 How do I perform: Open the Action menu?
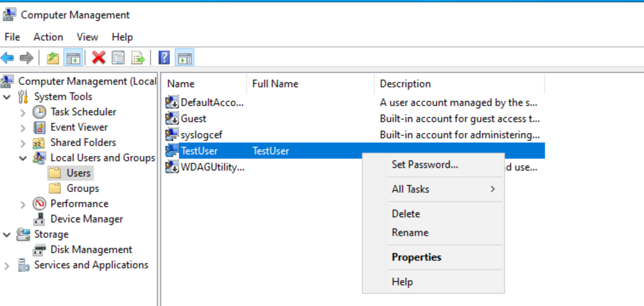pyautogui.click(x=48, y=37)
